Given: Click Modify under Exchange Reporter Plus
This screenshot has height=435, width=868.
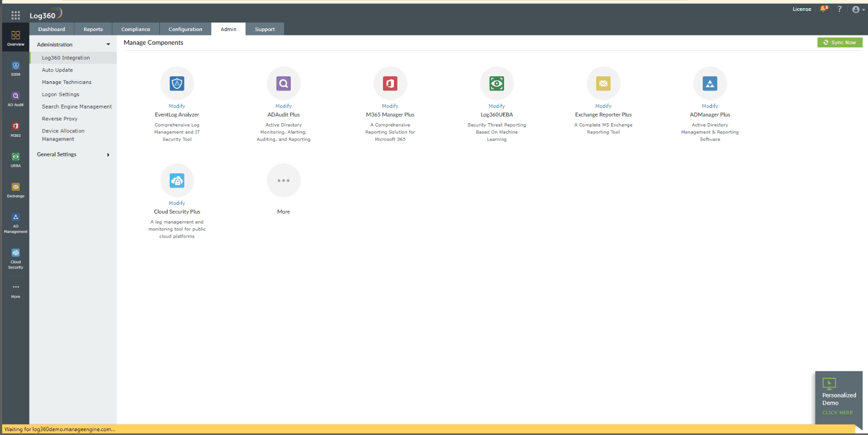Looking at the screenshot, I should click(603, 106).
